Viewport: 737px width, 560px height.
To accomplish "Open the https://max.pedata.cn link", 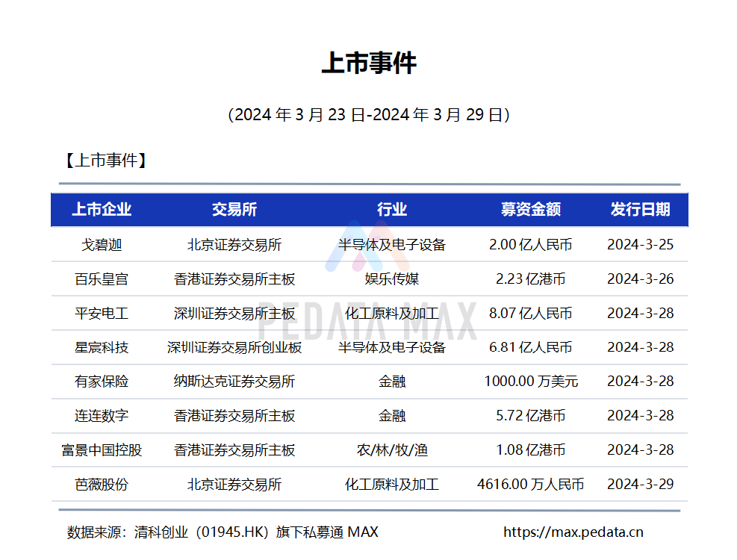I will tap(573, 532).
